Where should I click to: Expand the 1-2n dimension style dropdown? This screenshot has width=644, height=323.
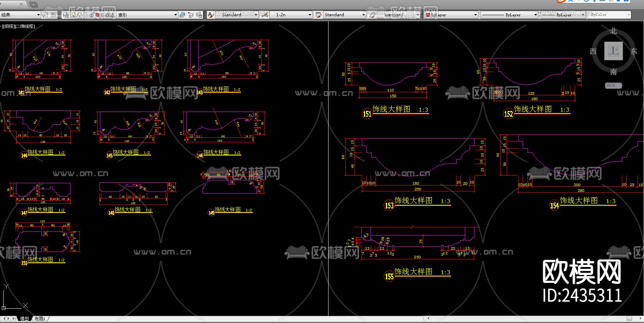pyautogui.click(x=310, y=15)
